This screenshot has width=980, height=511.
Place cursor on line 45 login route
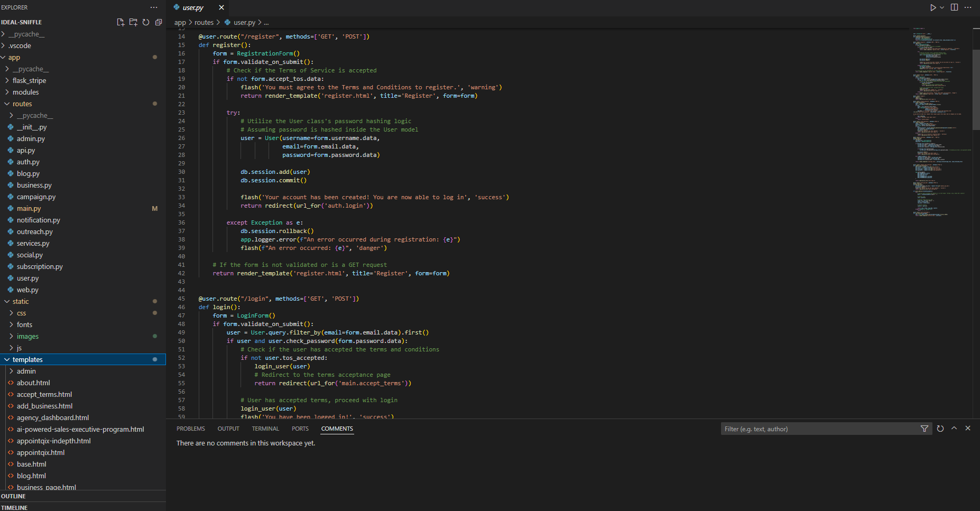279,299
